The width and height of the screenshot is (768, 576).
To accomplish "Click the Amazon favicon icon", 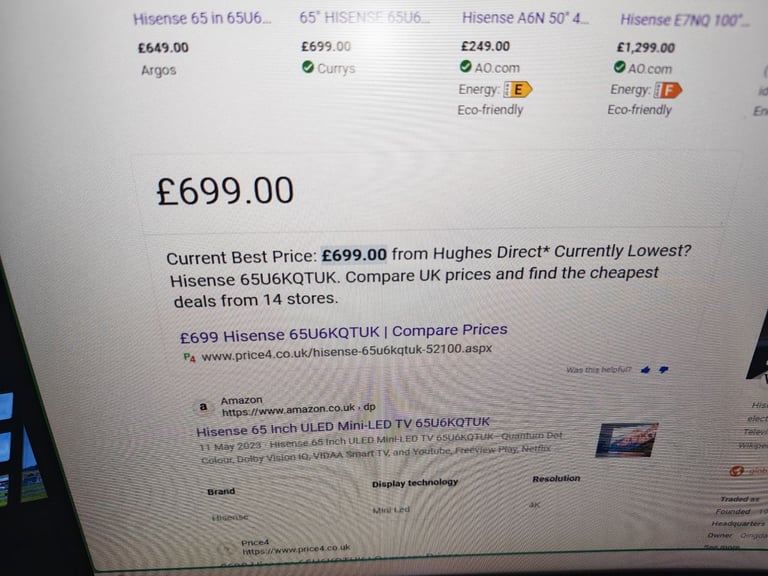I will [203, 407].
